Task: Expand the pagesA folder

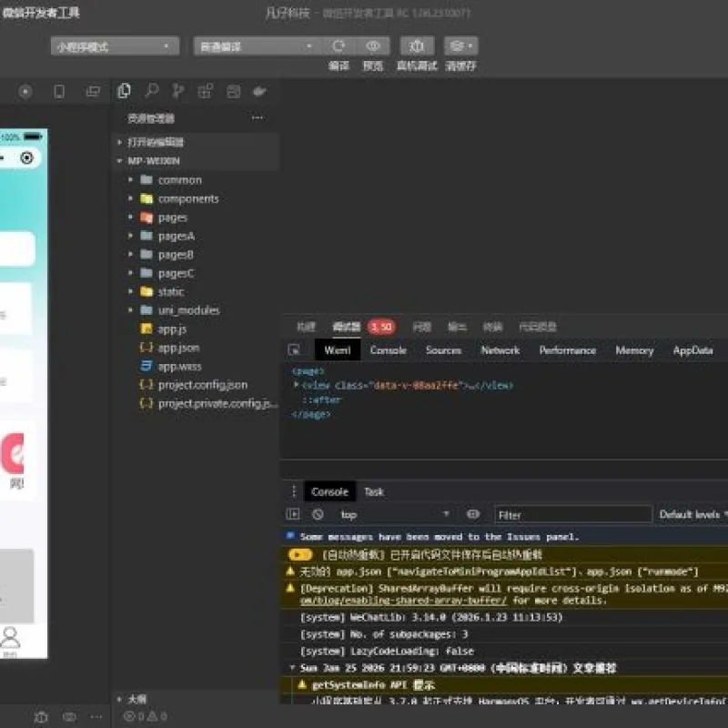Action: pos(130,236)
